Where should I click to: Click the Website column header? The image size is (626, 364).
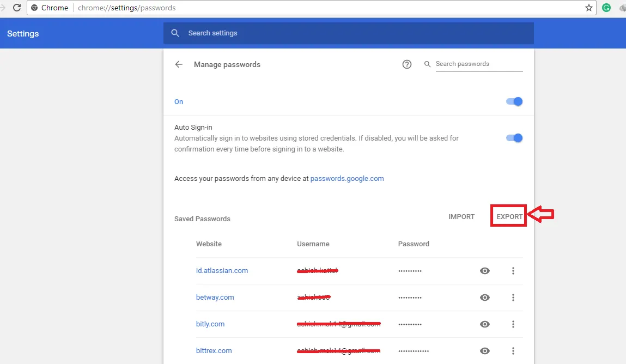209,244
